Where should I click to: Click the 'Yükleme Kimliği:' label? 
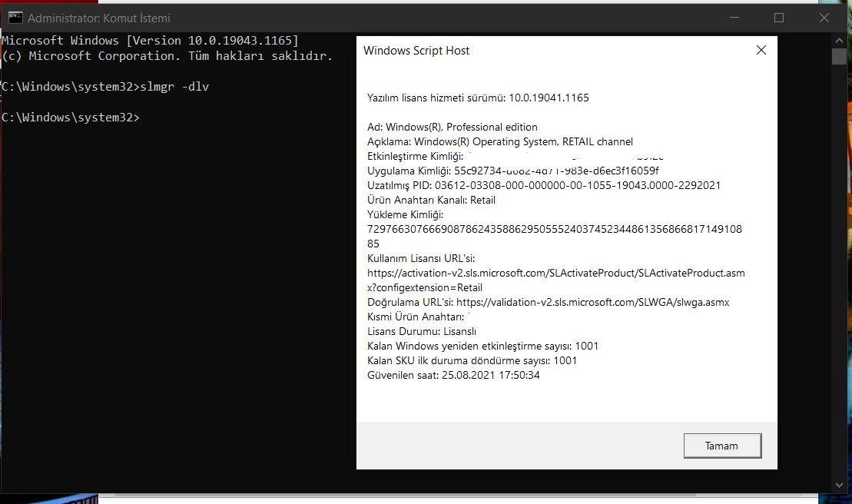405,215
